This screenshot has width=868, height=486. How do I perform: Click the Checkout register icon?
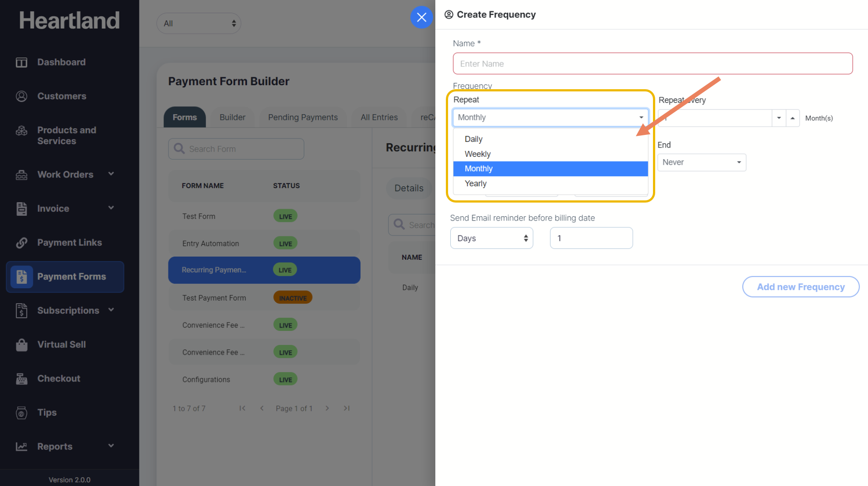click(x=22, y=379)
